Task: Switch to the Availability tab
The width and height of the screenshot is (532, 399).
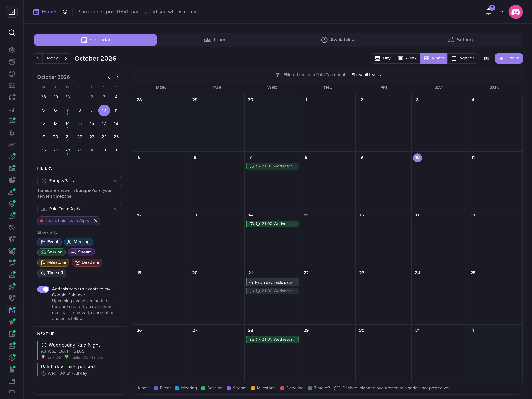Action: (x=338, y=40)
